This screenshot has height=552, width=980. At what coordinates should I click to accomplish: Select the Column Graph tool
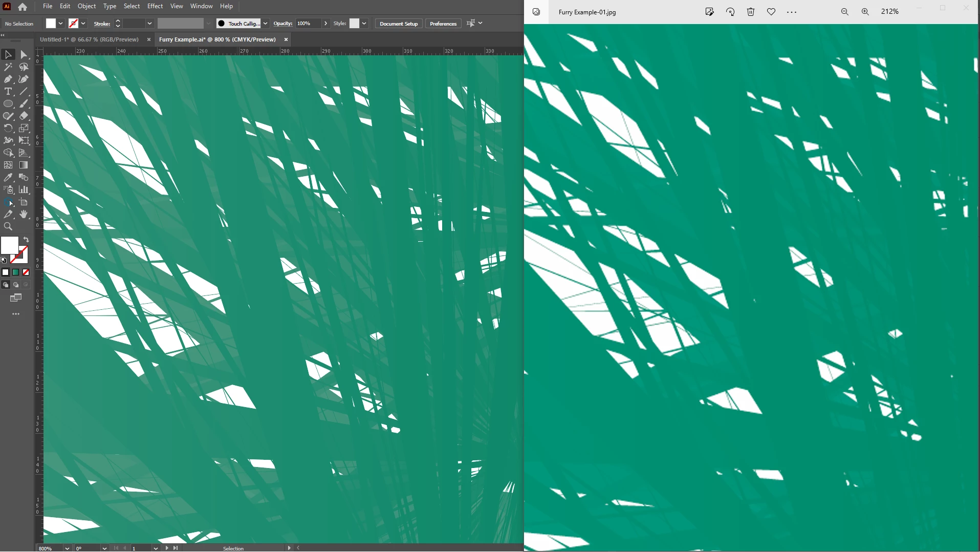point(24,190)
